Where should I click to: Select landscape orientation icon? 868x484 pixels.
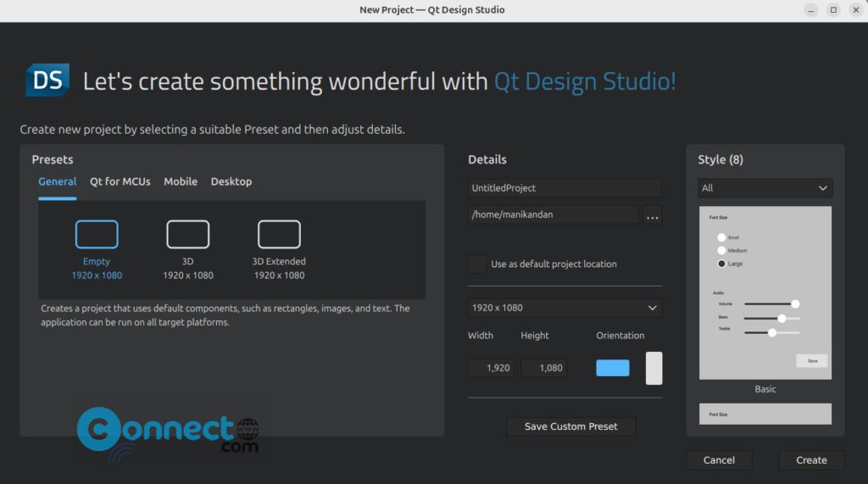(x=612, y=368)
